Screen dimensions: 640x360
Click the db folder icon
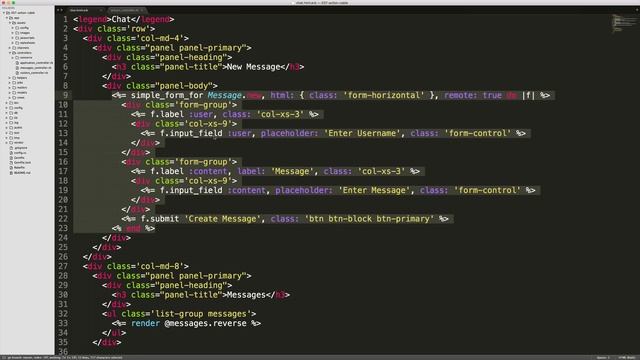click(x=11, y=113)
